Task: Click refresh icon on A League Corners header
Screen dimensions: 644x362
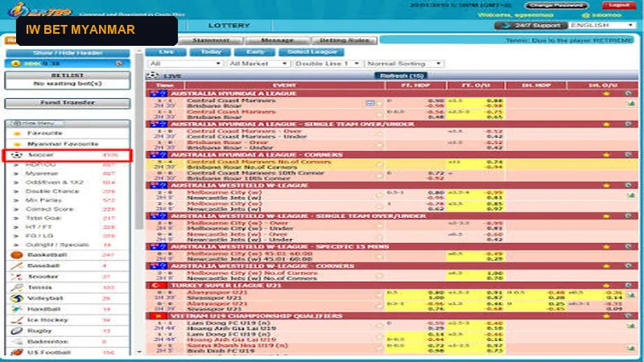Action: click(x=629, y=154)
